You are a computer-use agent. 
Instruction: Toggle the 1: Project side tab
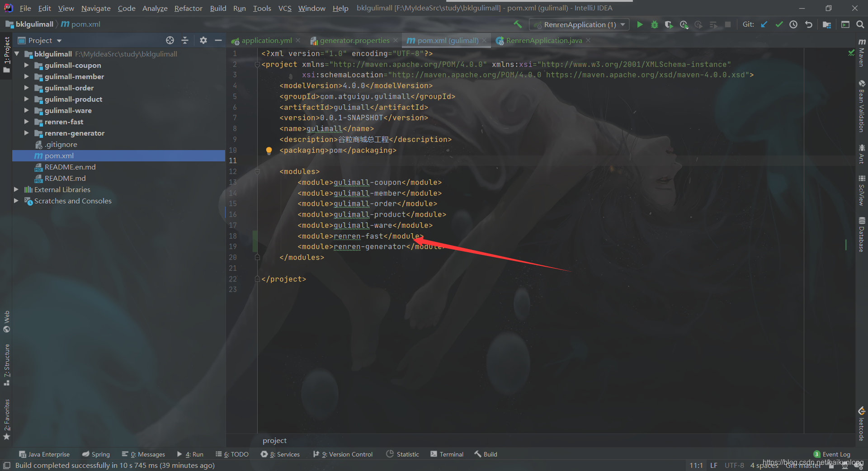6,55
